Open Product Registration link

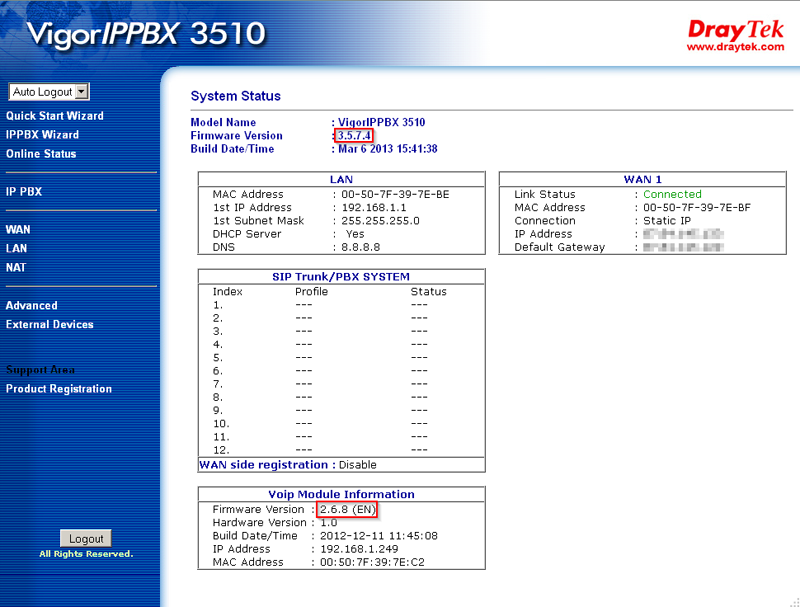click(x=59, y=389)
